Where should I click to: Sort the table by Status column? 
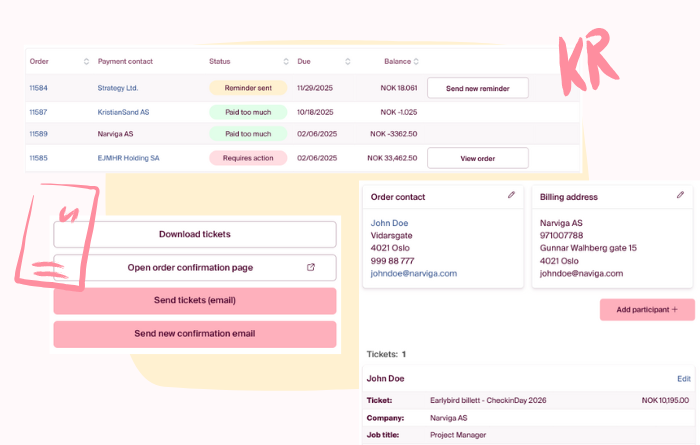286,62
